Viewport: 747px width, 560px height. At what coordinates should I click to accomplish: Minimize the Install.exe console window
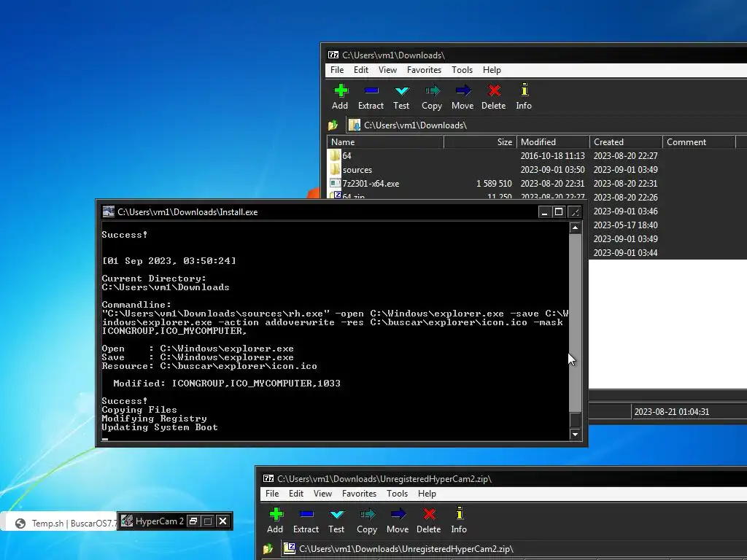(544, 212)
